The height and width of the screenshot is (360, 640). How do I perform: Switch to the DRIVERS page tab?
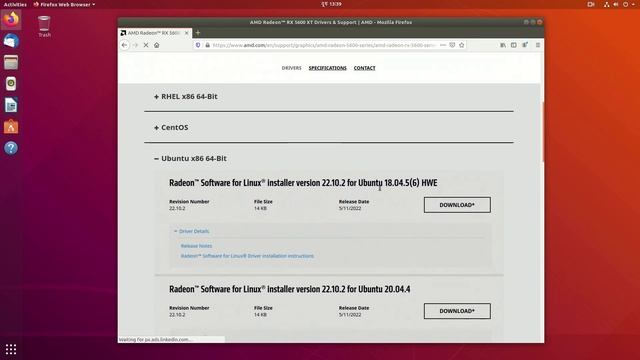pos(291,68)
